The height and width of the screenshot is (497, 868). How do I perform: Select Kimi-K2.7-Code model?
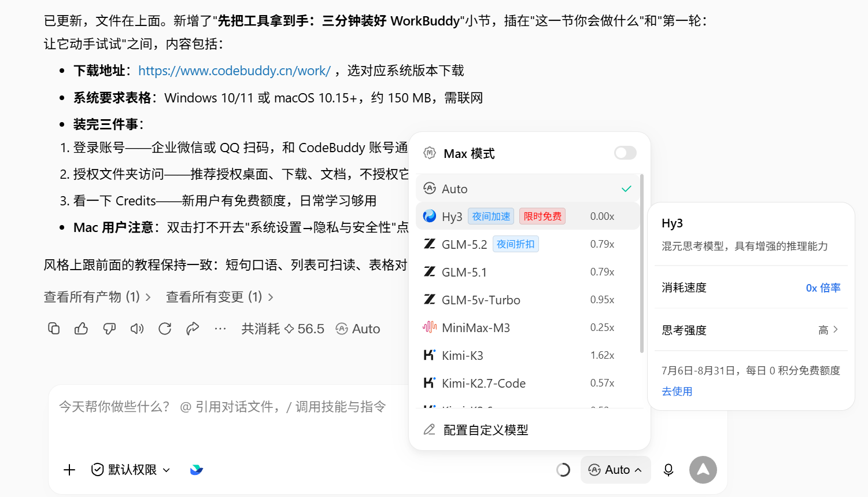[527, 383]
